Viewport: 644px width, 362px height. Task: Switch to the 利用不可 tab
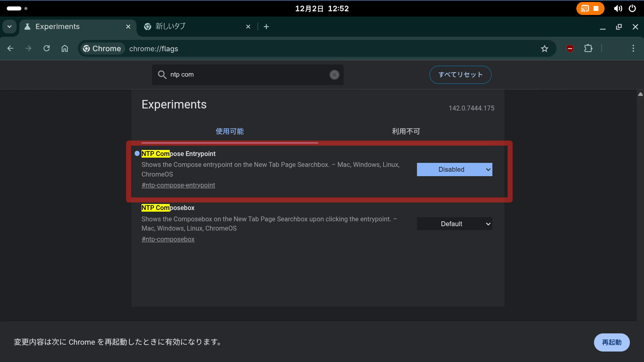406,131
